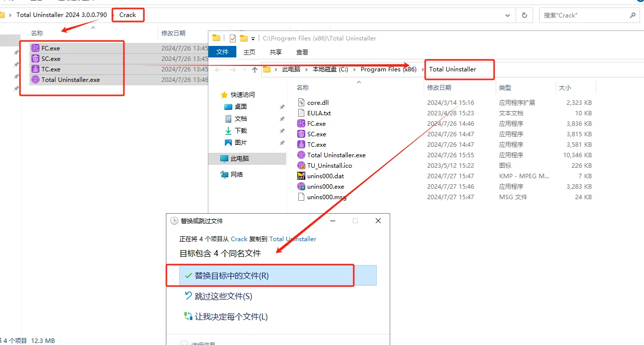644x345 pixels.
Task: Focus the 搜索"Crack" search box
Action: pos(590,15)
